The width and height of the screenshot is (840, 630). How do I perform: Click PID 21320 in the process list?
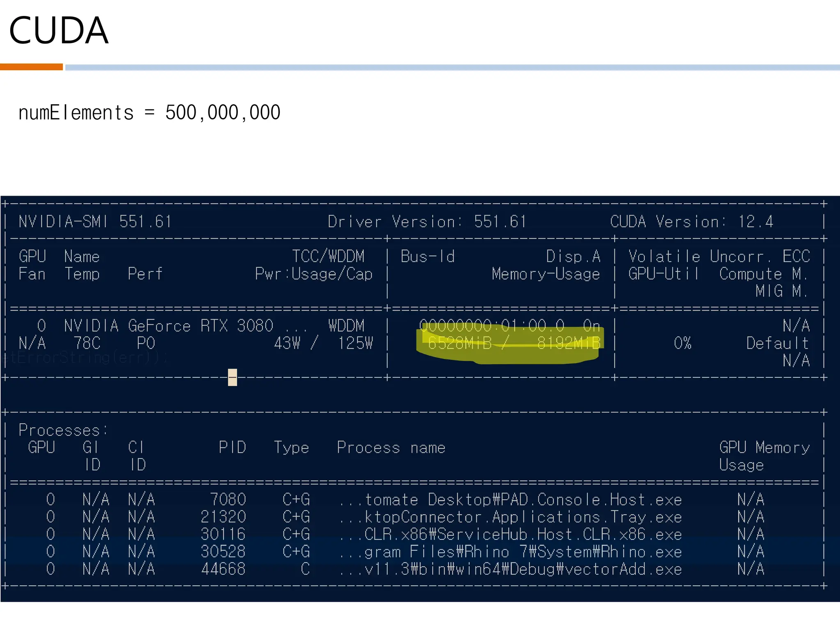coord(223,517)
